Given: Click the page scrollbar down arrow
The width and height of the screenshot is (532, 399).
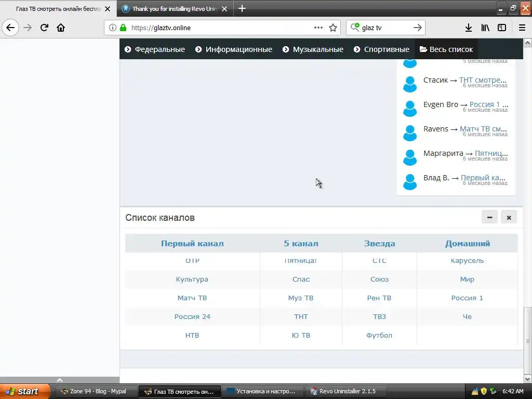Looking at the screenshot, I should [528, 379].
